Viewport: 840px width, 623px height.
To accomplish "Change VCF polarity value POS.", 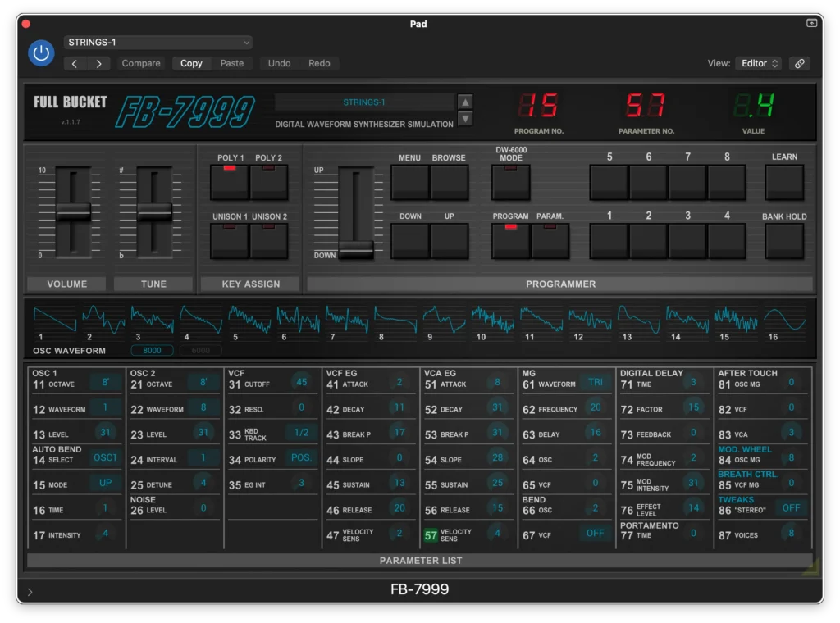I will pyautogui.click(x=301, y=457).
